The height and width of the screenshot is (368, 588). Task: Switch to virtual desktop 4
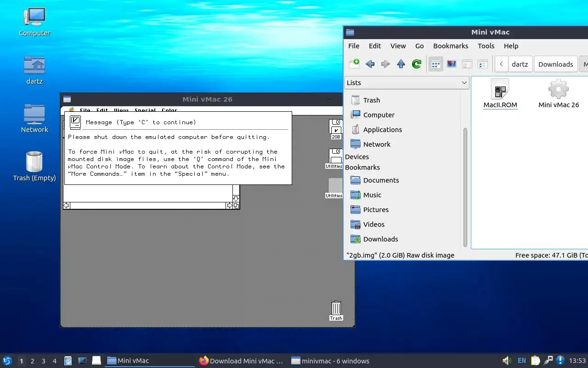(x=55, y=361)
